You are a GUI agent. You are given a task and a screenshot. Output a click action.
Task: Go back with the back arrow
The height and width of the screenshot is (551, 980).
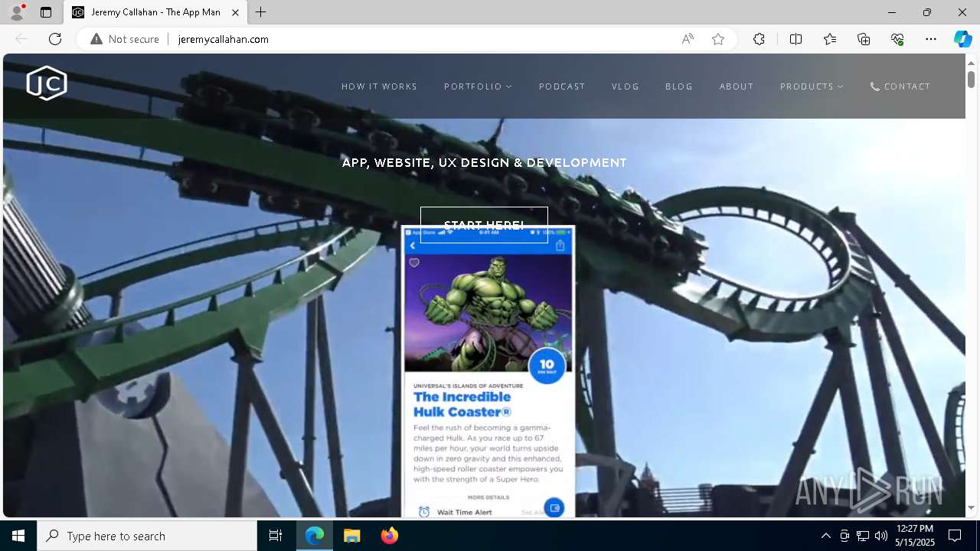tap(21, 39)
